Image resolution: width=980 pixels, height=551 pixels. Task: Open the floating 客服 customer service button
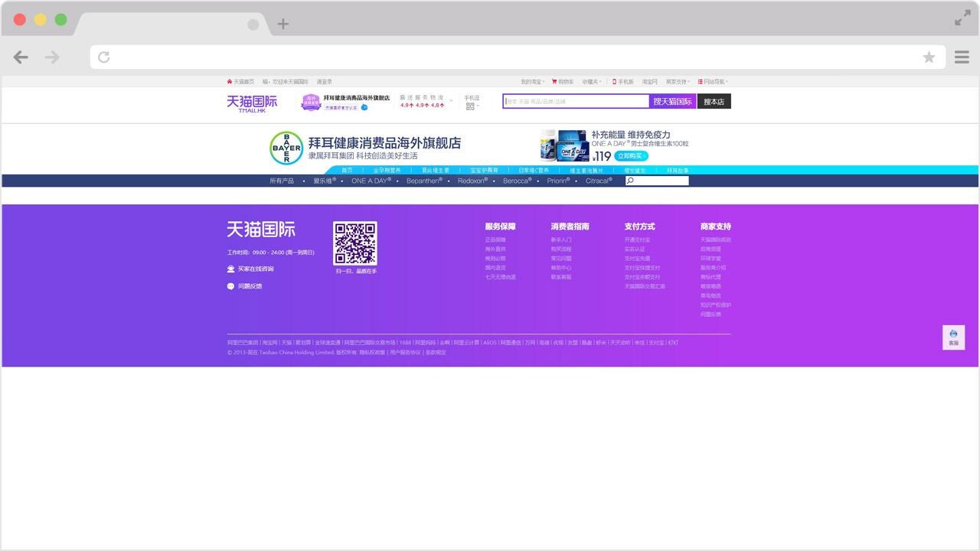click(x=953, y=337)
